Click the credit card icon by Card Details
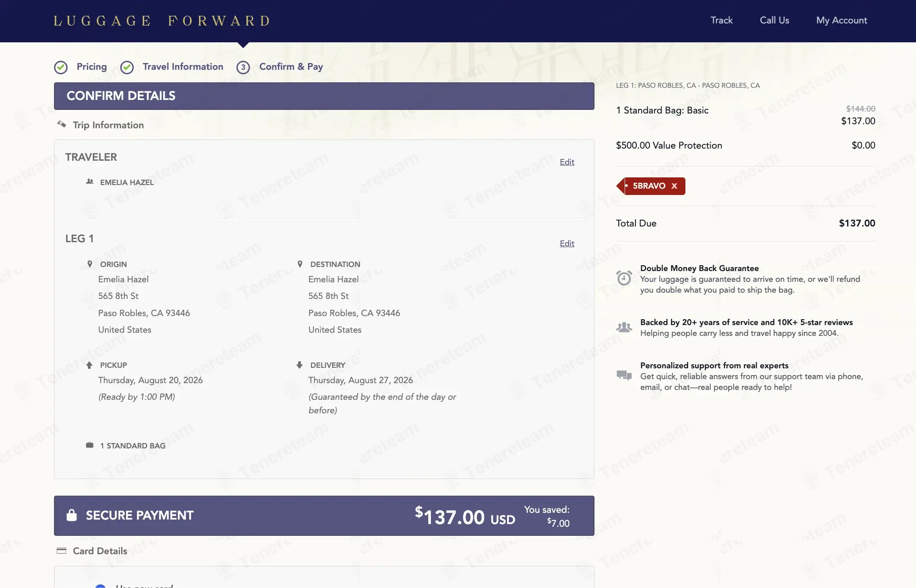The width and height of the screenshot is (916, 588). (61, 551)
